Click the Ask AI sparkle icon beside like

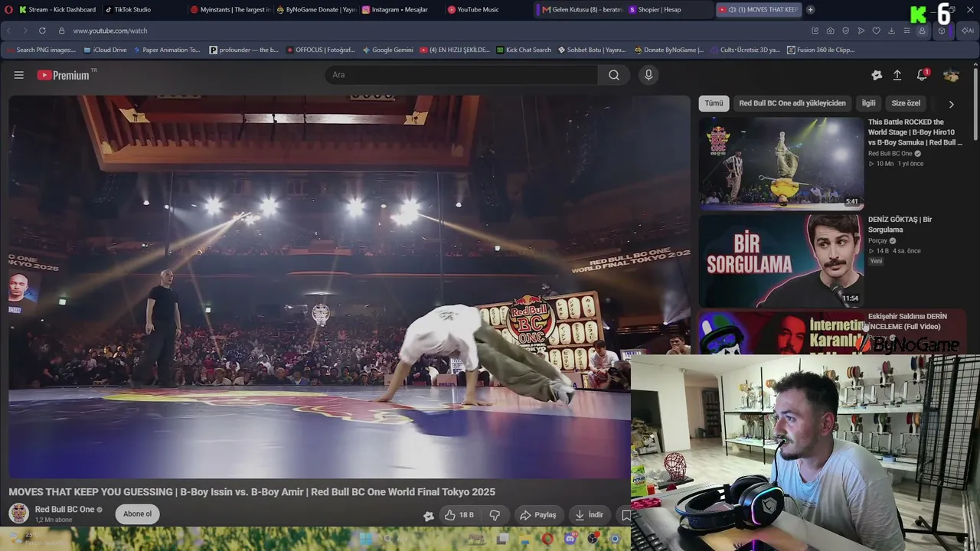coord(428,516)
